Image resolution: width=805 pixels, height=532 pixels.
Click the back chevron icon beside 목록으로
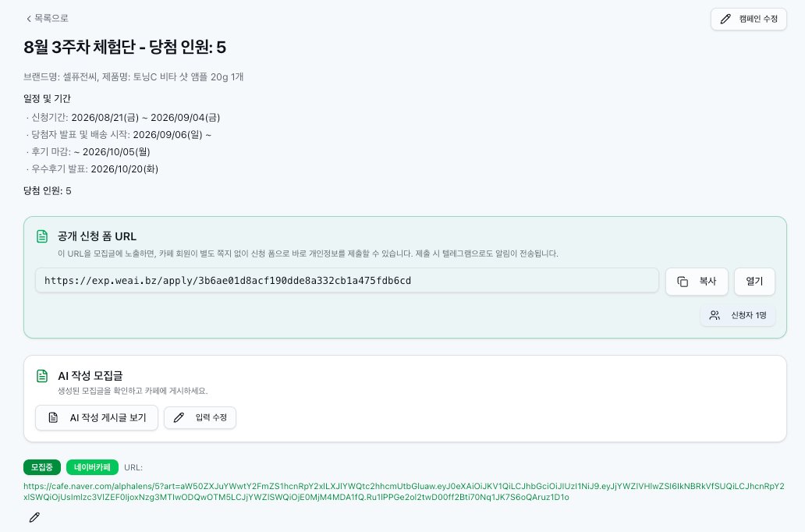click(29, 19)
